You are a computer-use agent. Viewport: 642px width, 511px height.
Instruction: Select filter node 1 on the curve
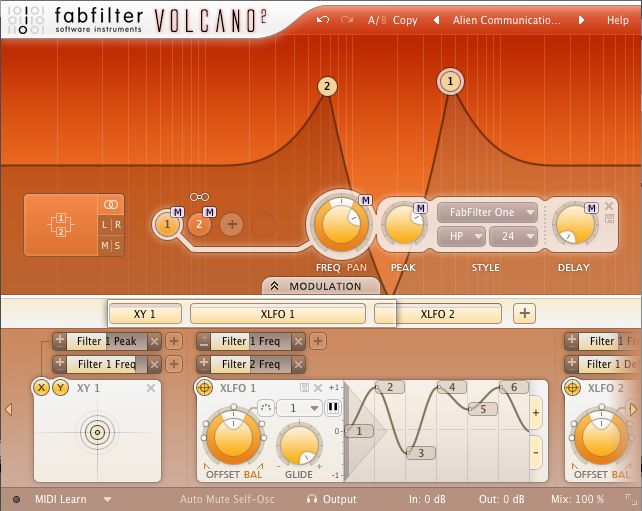(450, 81)
